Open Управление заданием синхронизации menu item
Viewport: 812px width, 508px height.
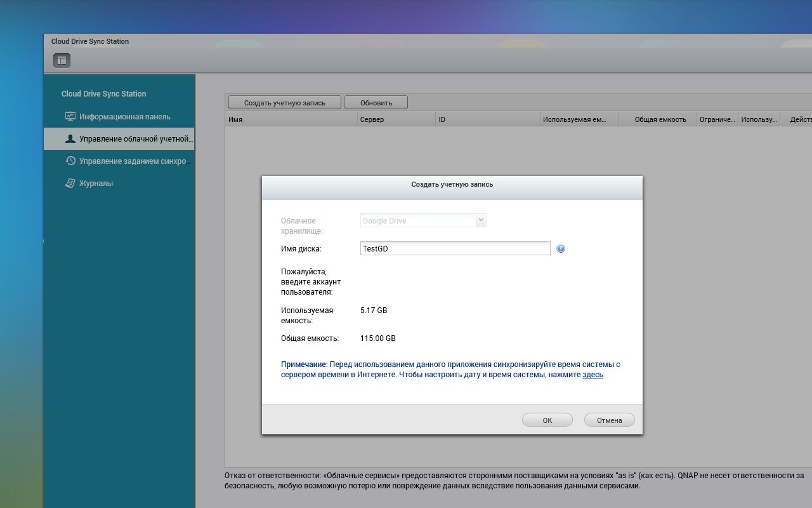click(119, 161)
